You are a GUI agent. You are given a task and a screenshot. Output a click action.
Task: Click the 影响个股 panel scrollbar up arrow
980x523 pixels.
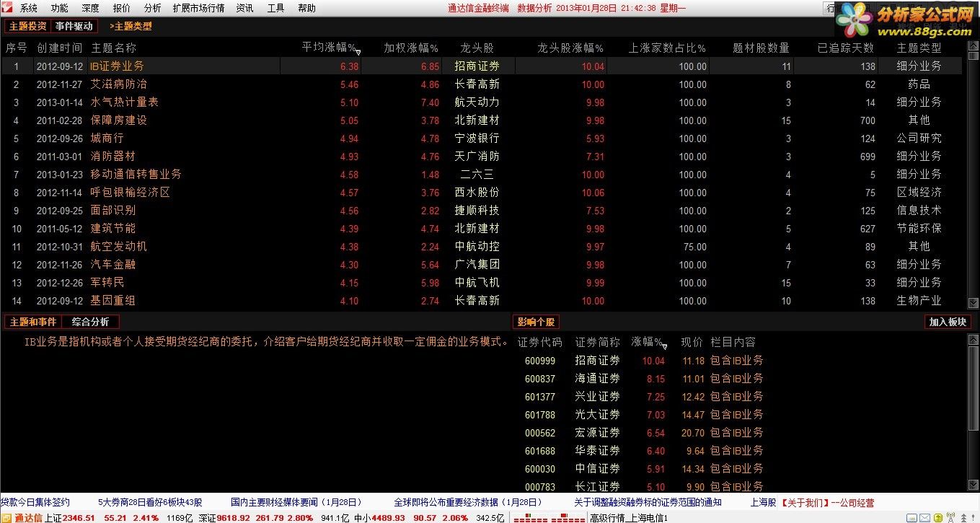(x=974, y=339)
